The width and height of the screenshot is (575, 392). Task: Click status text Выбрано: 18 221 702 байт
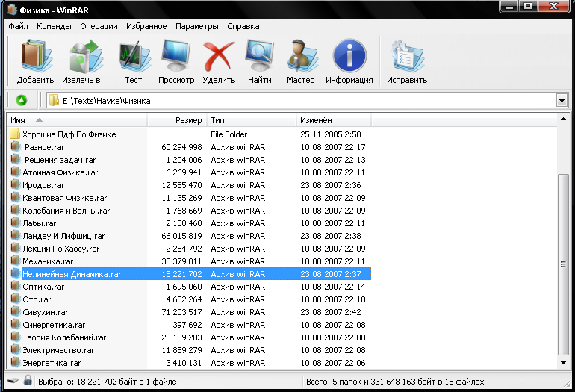point(107,382)
